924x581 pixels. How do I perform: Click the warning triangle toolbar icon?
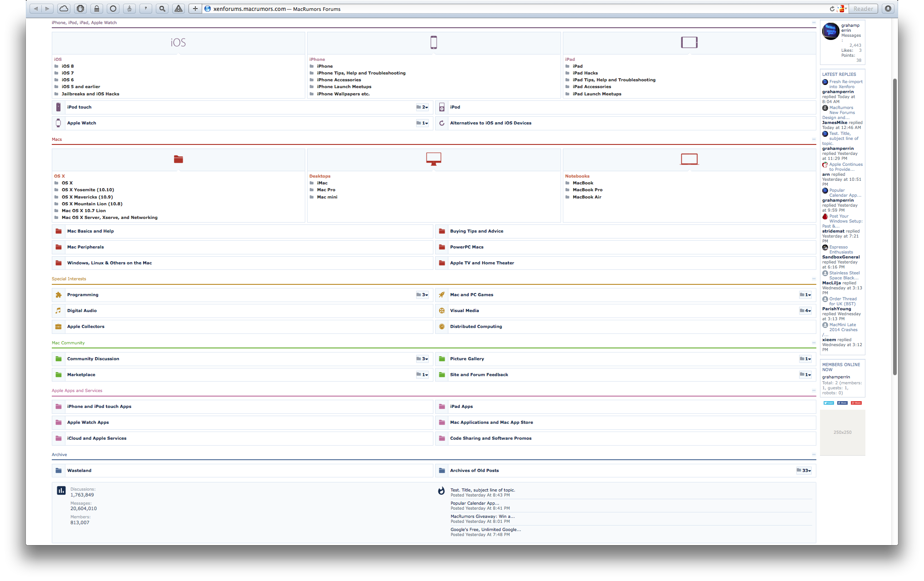179,9
